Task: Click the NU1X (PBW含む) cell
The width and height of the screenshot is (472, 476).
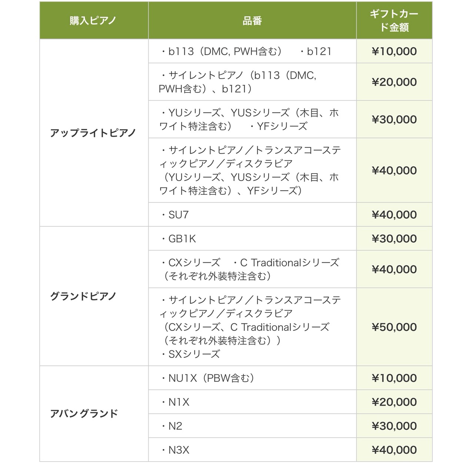Action: [x=252, y=378]
